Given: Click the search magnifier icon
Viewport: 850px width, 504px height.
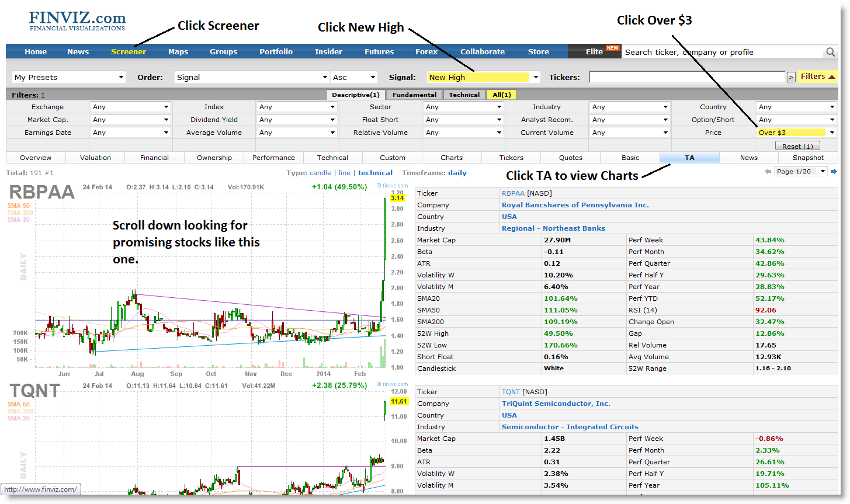Looking at the screenshot, I should click(x=830, y=52).
